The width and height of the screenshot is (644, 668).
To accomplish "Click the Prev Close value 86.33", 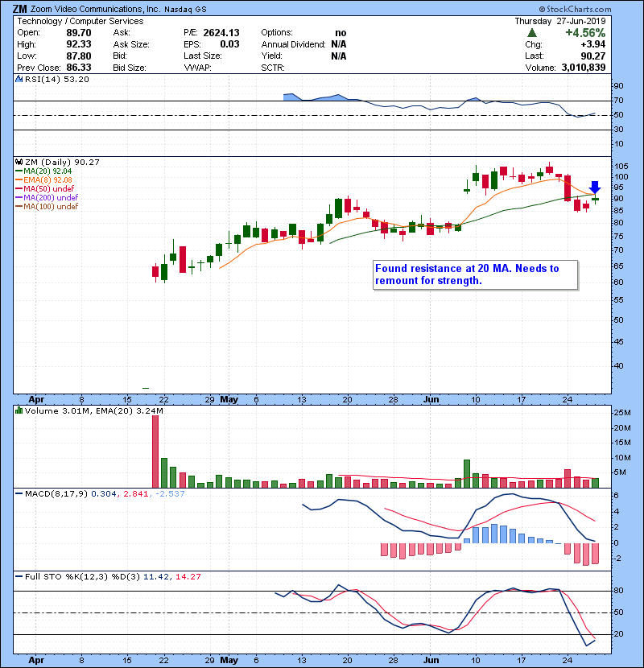I will (79, 68).
